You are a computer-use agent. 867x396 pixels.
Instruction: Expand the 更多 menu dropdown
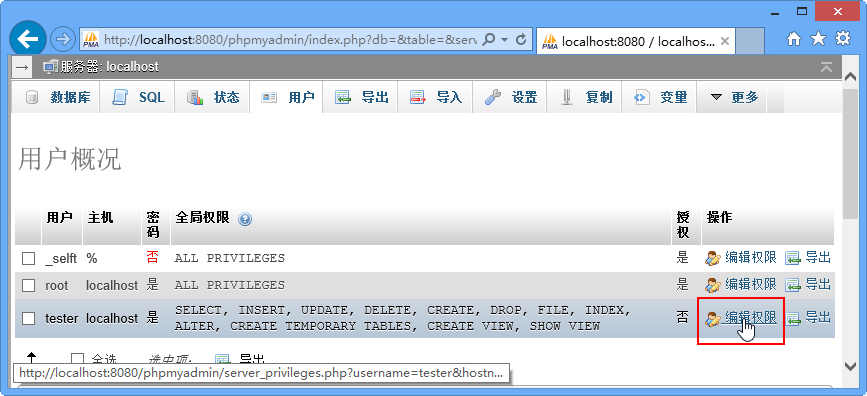733,97
